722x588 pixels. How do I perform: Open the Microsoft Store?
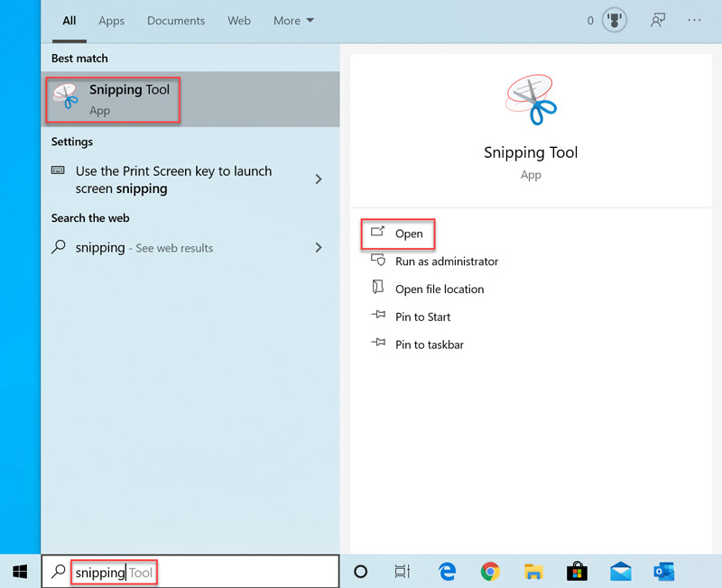point(577,572)
